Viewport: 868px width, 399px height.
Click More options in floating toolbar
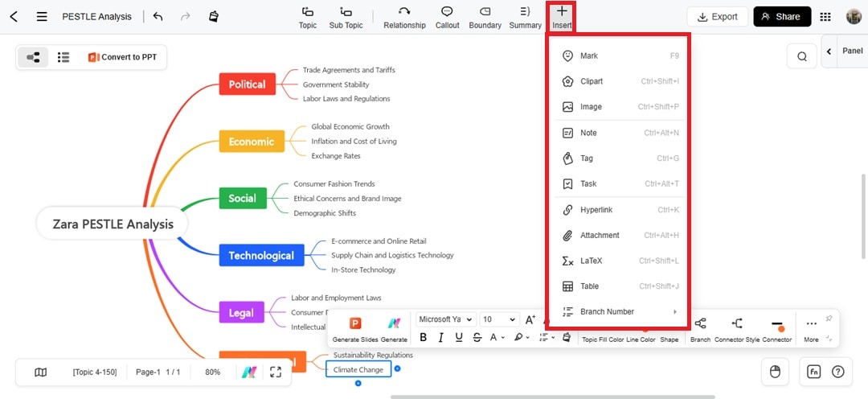(x=811, y=329)
